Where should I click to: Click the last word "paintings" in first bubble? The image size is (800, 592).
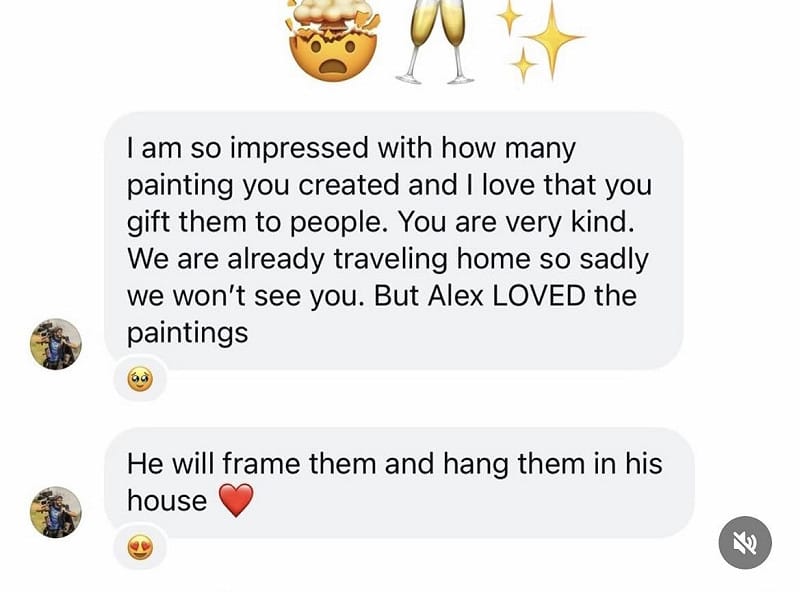(x=187, y=332)
